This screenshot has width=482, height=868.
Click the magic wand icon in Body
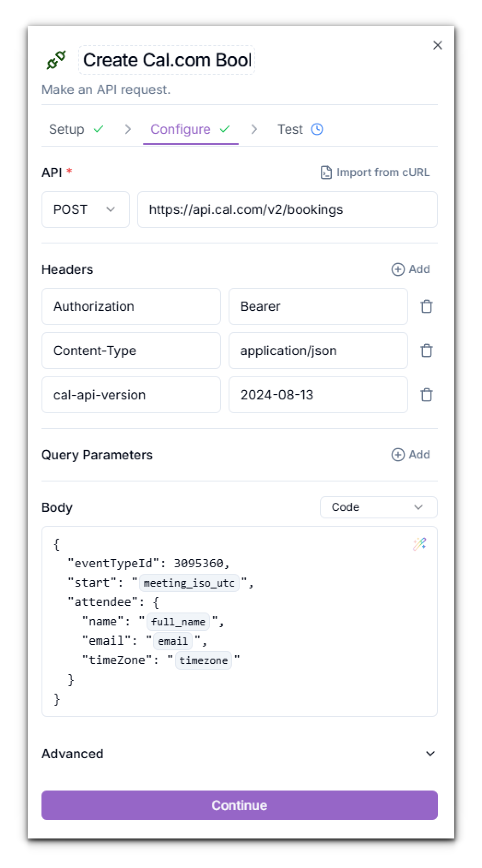coord(419,544)
